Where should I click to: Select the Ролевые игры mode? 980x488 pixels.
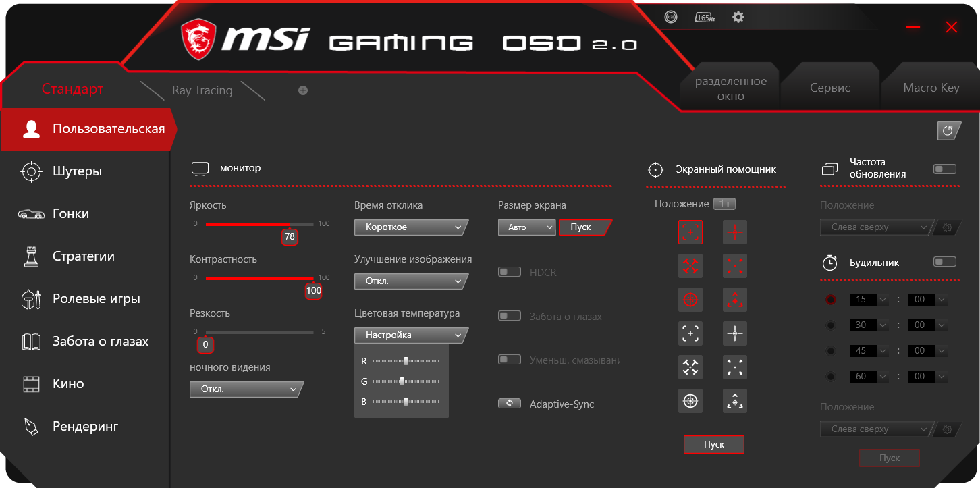click(85, 299)
